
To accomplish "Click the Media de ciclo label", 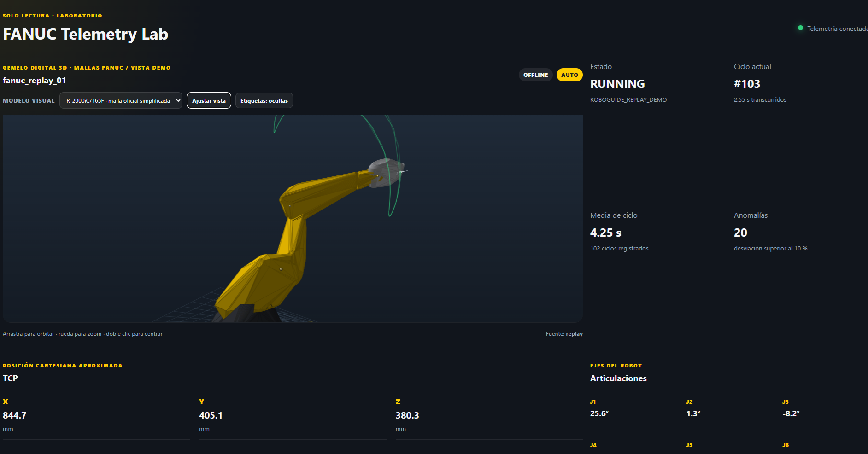I will pos(614,215).
